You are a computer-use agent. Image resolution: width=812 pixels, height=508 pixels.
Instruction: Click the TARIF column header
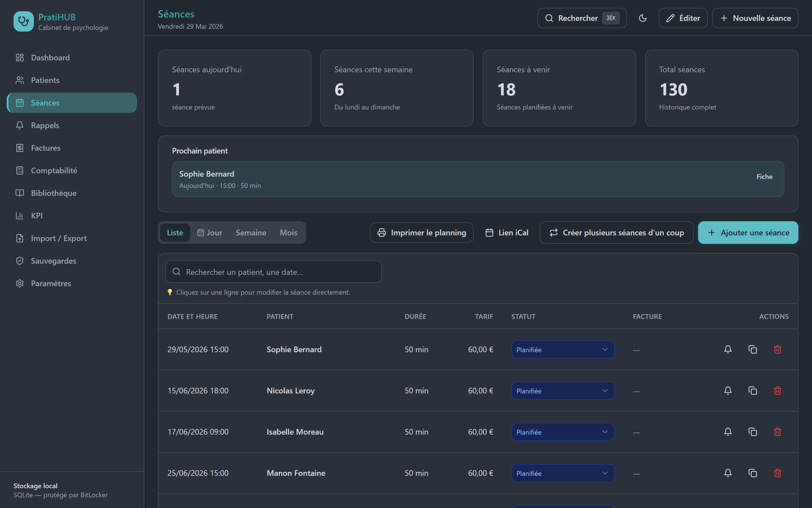[484, 316]
